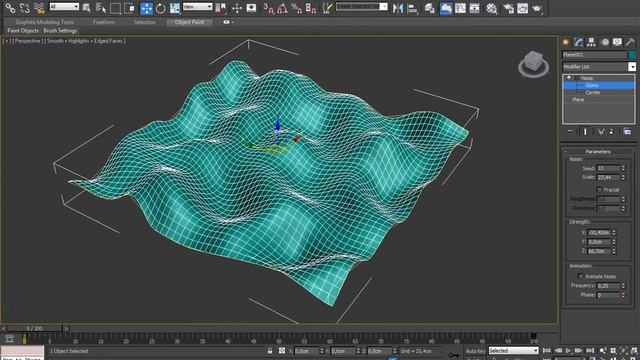The height and width of the screenshot is (360, 640).
Task: Toggle the 3D Snaps button
Action: tap(268, 8)
